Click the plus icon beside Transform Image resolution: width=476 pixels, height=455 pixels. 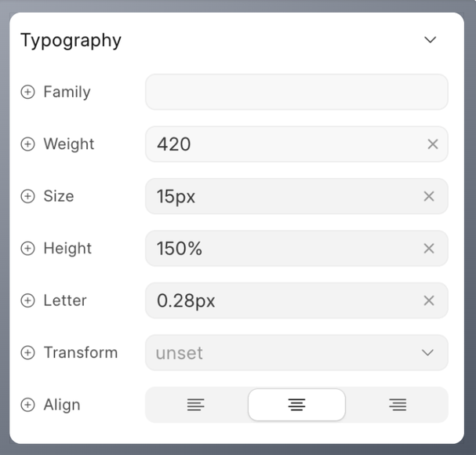27,353
